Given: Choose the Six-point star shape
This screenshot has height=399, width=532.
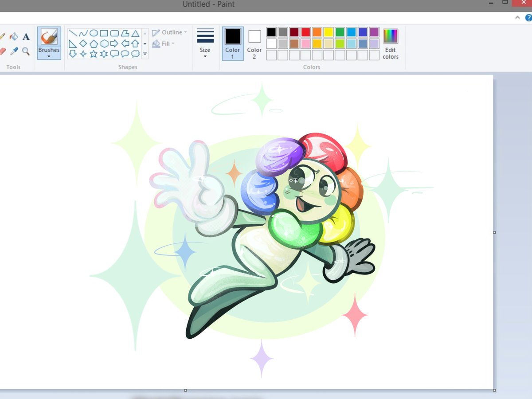Looking at the screenshot, I should pyautogui.click(x=104, y=54).
